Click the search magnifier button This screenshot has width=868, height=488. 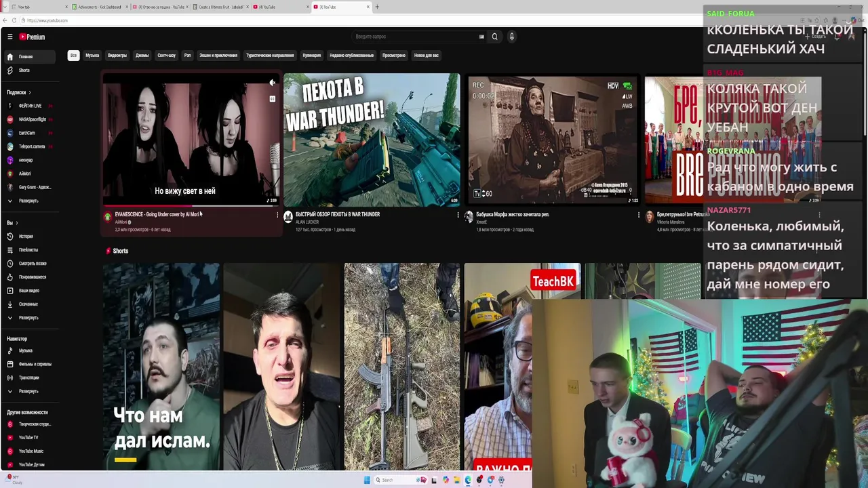click(494, 37)
